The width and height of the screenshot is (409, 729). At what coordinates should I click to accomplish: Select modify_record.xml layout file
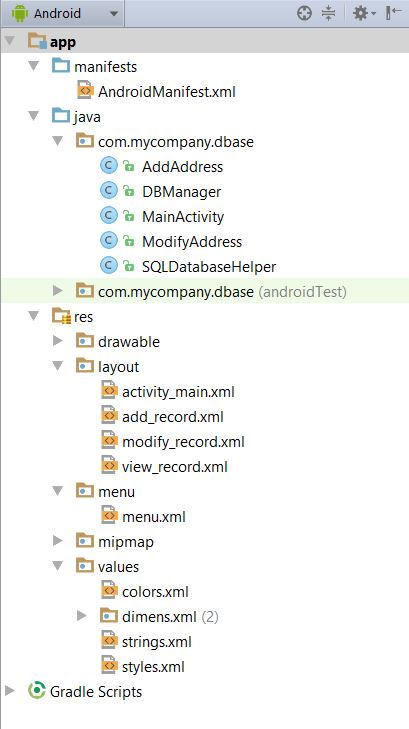(183, 442)
